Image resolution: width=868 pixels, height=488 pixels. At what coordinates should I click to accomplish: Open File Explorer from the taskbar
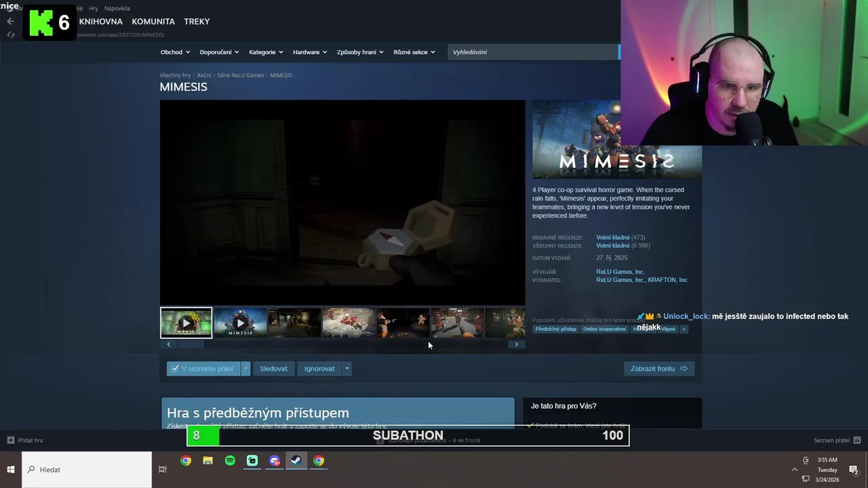tap(208, 461)
